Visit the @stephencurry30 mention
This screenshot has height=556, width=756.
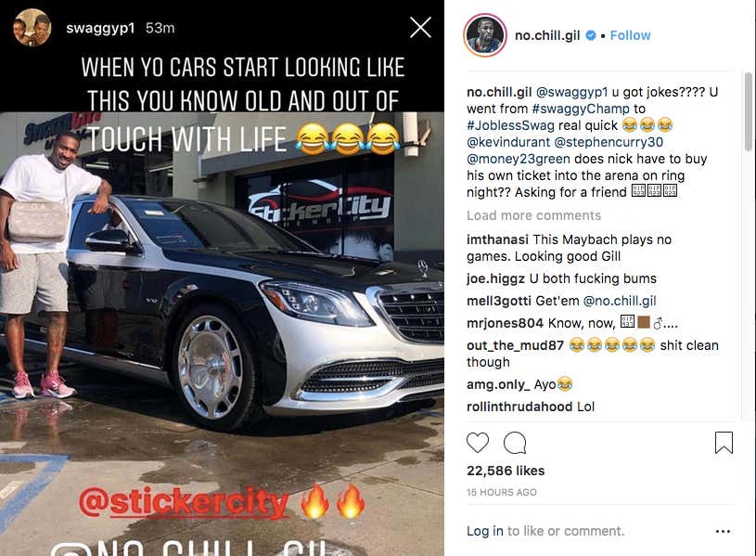click(609, 142)
